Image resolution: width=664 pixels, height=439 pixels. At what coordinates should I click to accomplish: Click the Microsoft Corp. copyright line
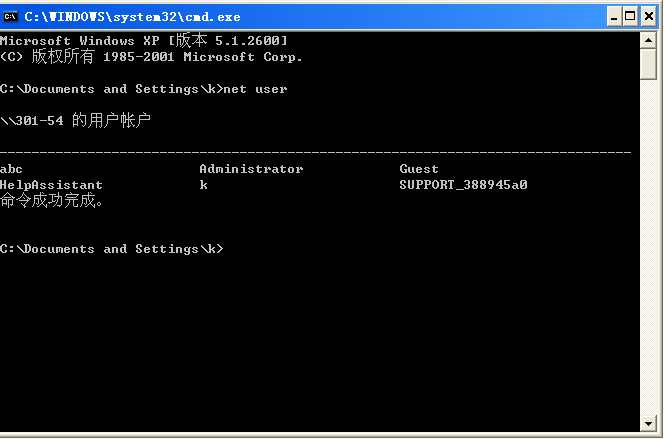(x=151, y=57)
